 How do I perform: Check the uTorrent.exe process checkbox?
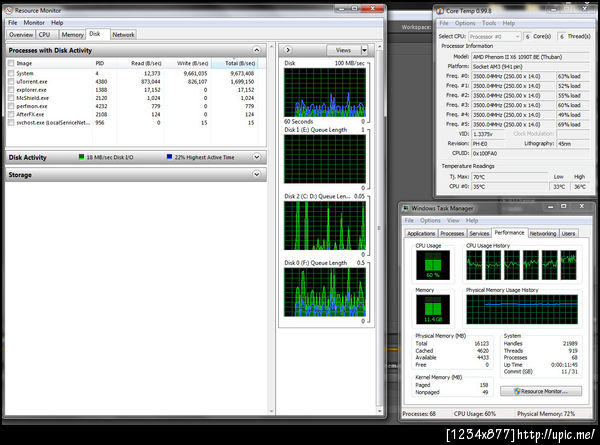click(x=12, y=82)
